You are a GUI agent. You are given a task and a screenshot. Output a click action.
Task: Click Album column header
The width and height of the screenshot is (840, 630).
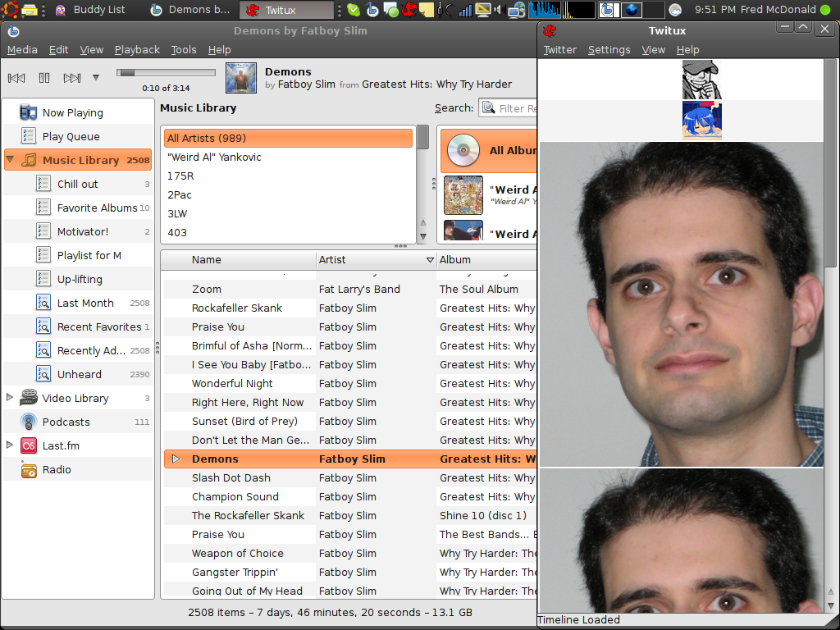click(x=486, y=260)
